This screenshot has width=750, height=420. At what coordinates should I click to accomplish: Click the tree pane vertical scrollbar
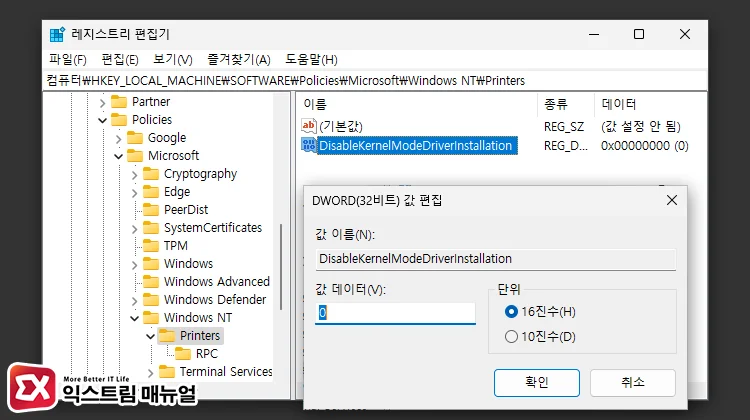coord(281,268)
